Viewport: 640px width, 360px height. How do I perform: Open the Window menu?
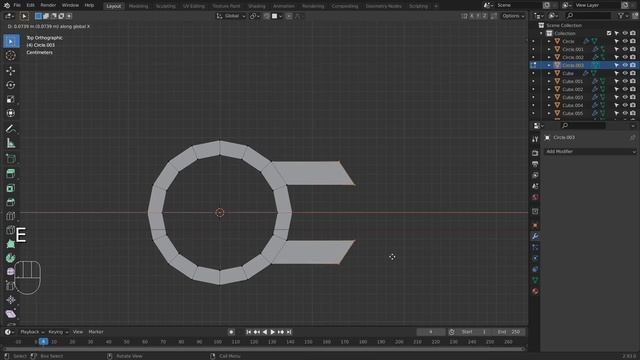[70, 5]
